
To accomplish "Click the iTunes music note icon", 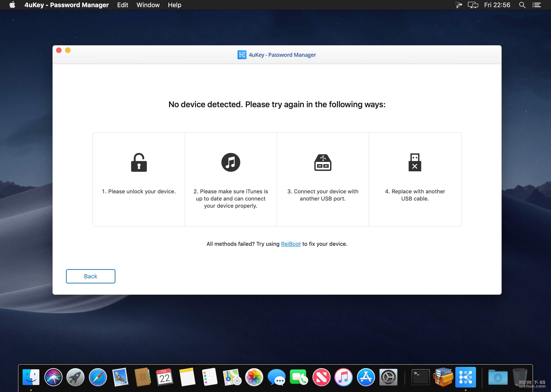I will click(231, 162).
